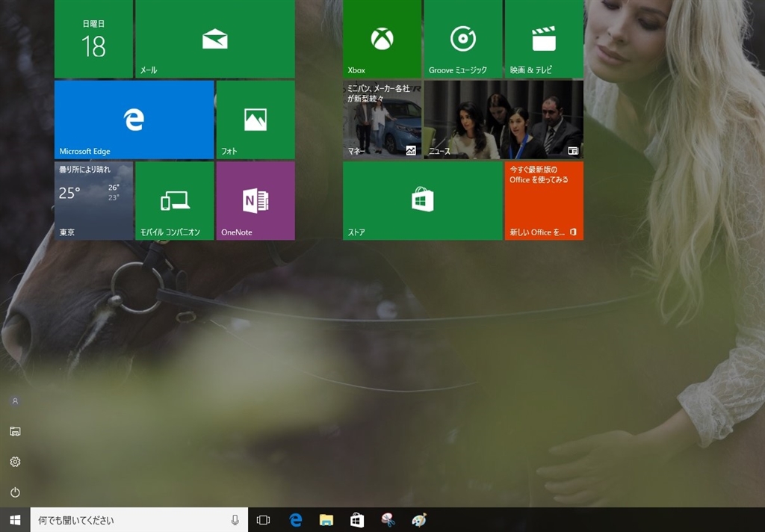The image size is (765, 532).
Task: Focus the 何でも聞いてください search box
Action: pos(139,520)
